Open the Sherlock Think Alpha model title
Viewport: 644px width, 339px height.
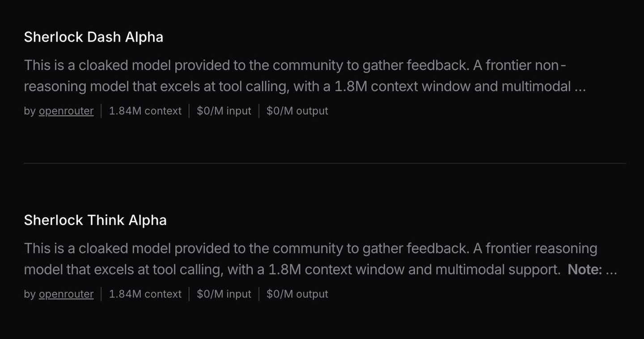tap(95, 220)
